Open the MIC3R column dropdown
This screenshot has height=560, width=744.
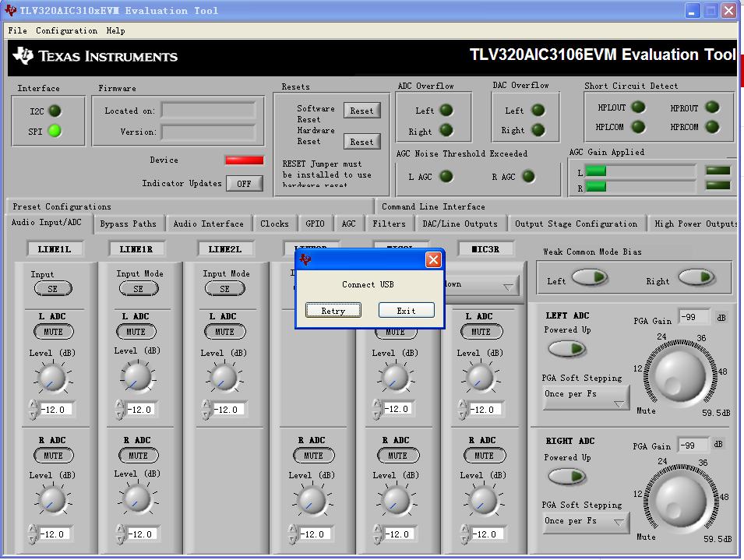[x=481, y=286]
